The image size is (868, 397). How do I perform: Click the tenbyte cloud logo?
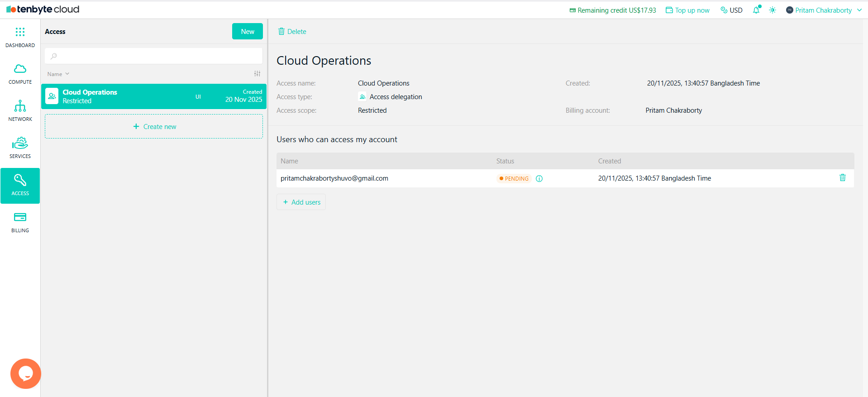point(43,10)
